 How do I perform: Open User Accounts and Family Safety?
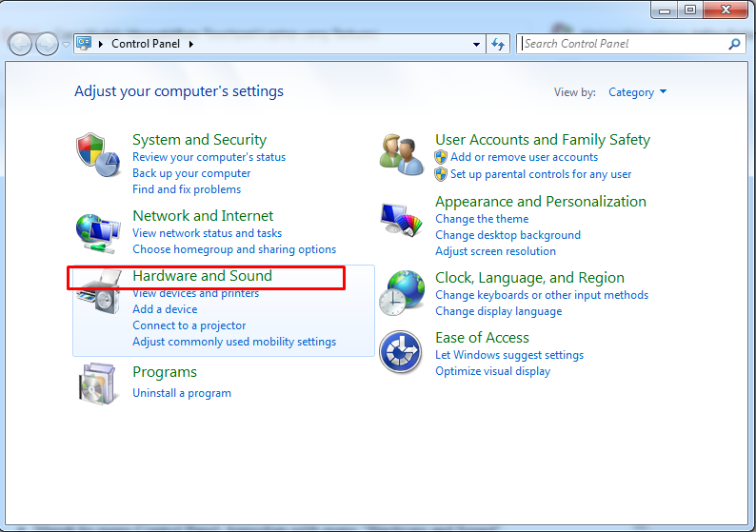pos(543,140)
